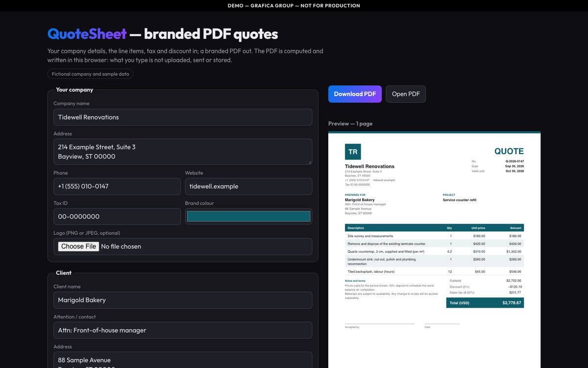Click the "Accepted by" signature line label
The image size is (588, 368).
tap(352, 327)
